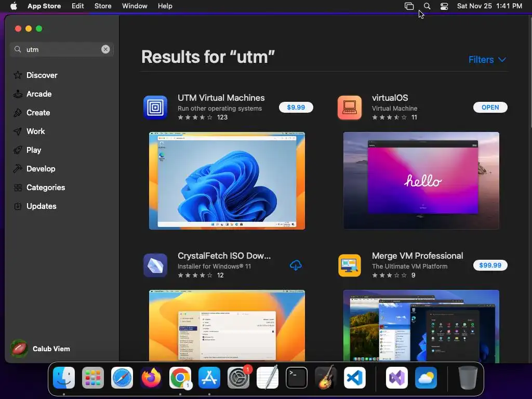
Task: Open the App Store menu
Action: click(x=44, y=6)
